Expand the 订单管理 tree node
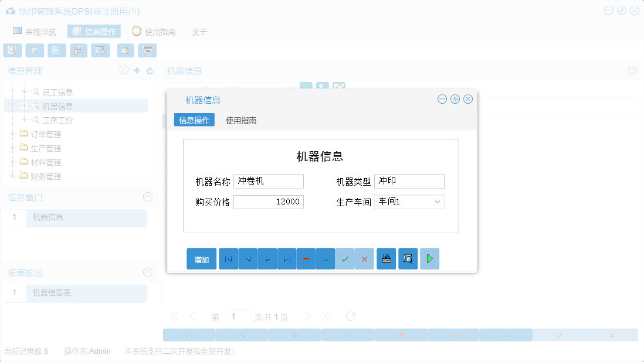Image resolution: width=644 pixels, height=362 pixels. click(x=13, y=134)
